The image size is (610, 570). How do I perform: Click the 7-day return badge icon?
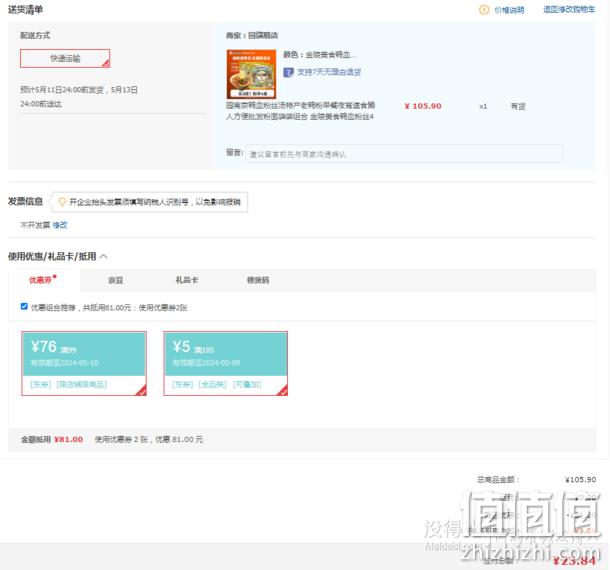pyautogui.click(x=288, y=72)
